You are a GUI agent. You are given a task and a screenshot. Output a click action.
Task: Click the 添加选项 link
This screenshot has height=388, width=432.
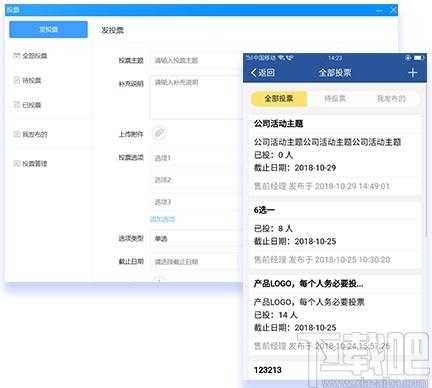(162, 219)
